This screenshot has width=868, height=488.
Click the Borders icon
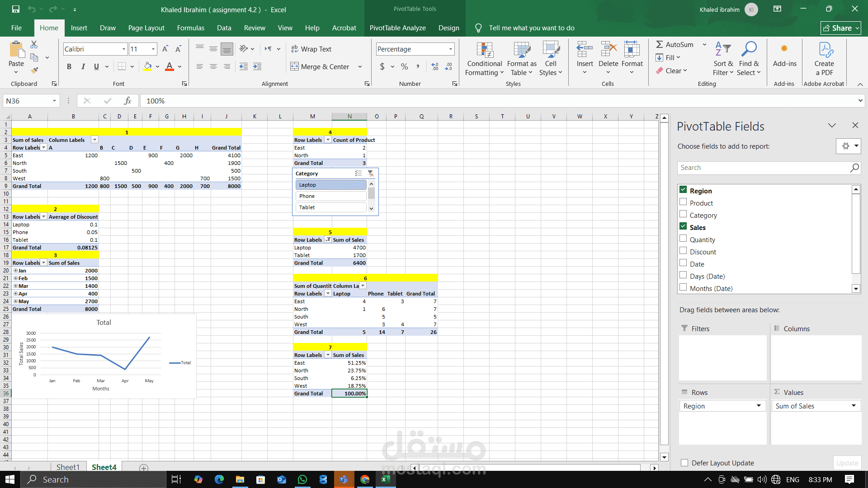(x=122, y=67)
